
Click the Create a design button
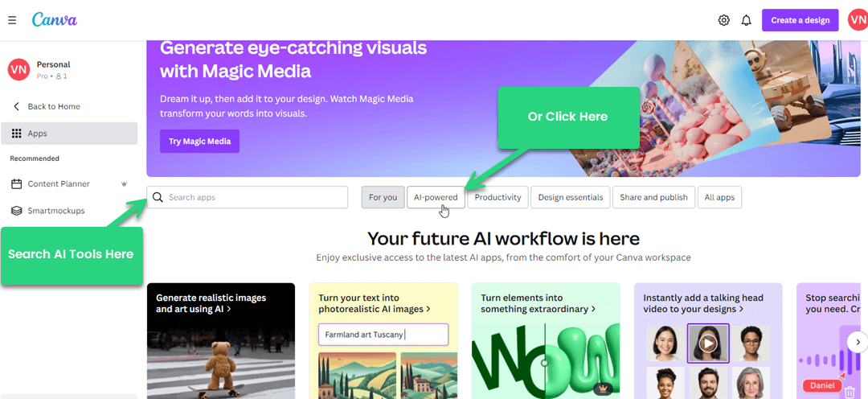coord(800,20)
